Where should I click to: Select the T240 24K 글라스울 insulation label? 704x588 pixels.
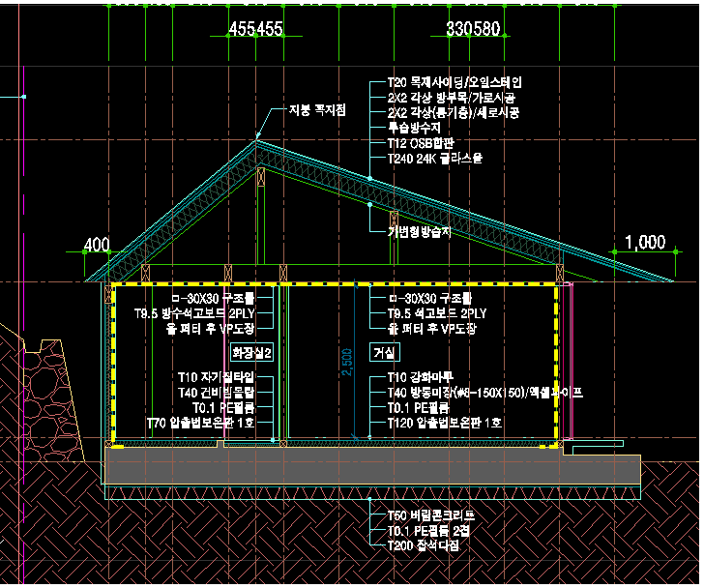coord(434,157)
